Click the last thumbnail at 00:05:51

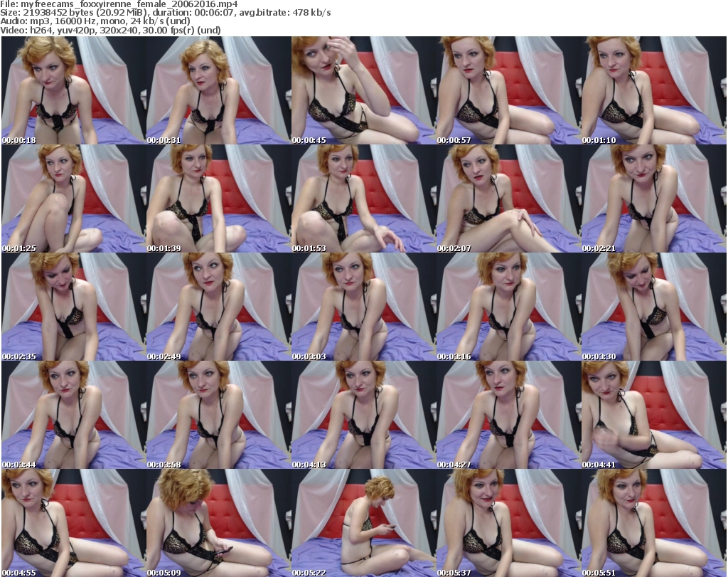(654, 523)
